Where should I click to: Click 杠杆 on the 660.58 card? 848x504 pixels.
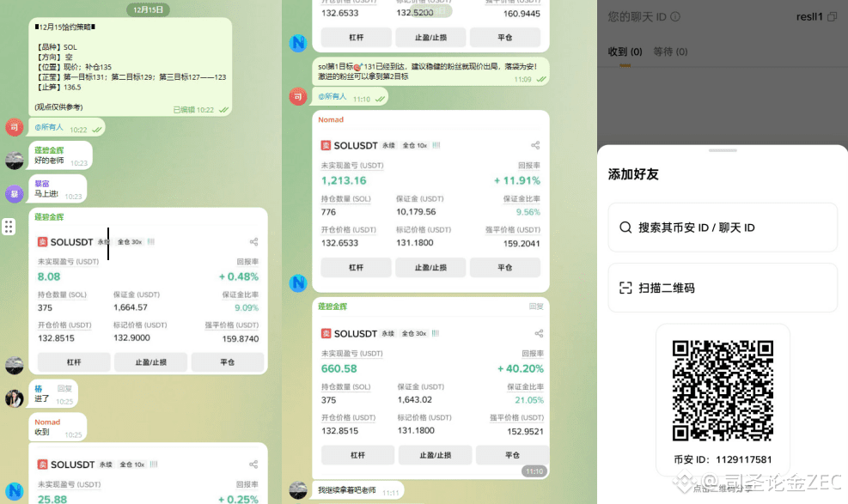tap(358, 455)
